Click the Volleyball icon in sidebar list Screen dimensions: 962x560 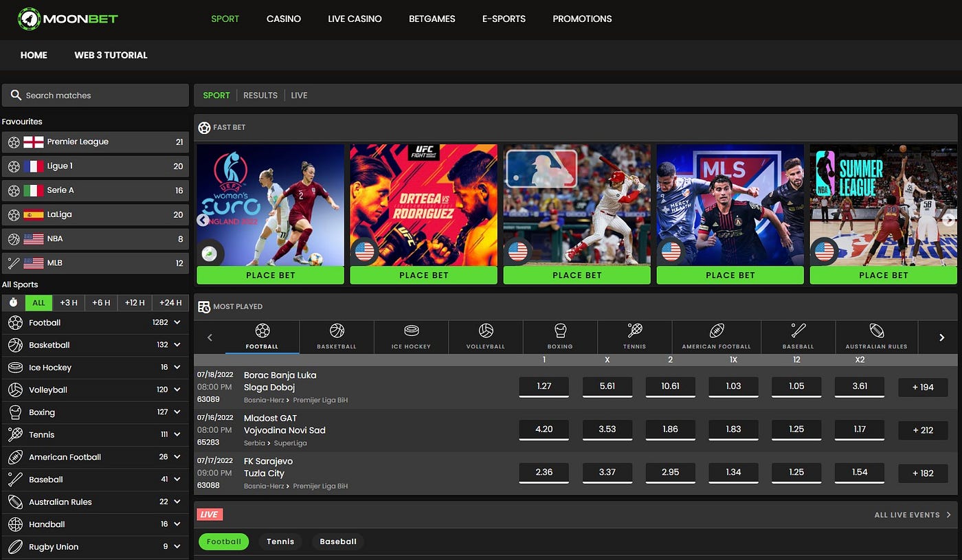point(15,390)
